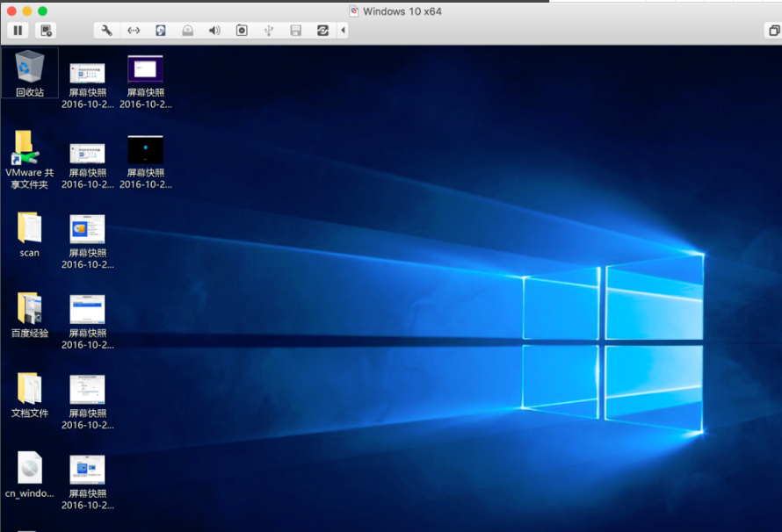Collapse the toolbar with the right chevron

[341, 30]
